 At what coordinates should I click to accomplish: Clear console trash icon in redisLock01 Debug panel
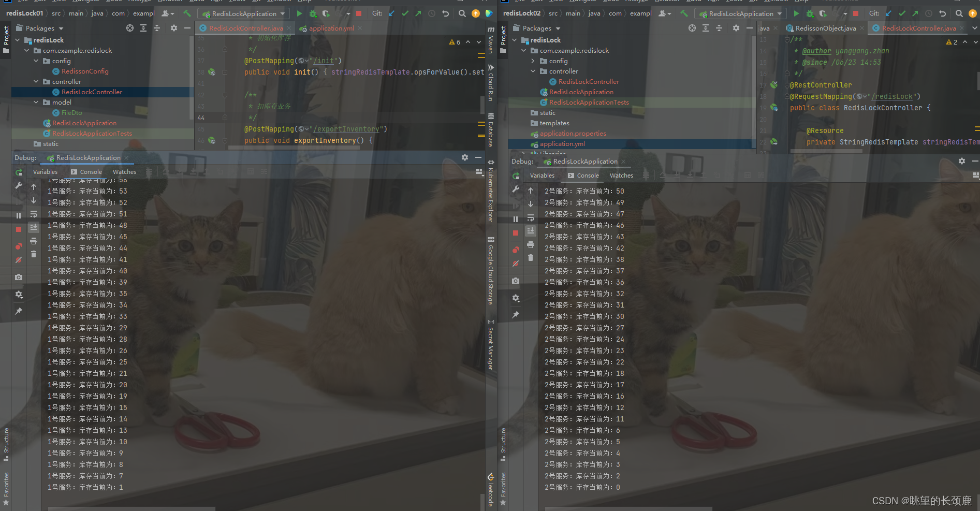(34, 254)
